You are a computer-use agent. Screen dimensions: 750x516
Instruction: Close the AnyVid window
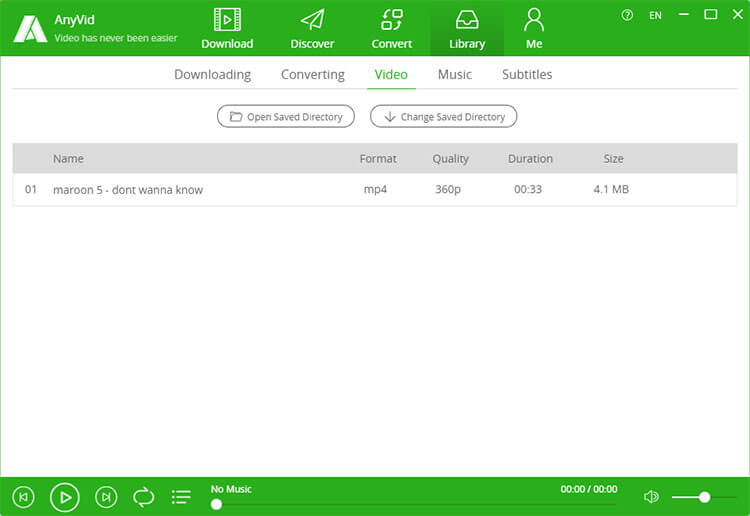coord(738,15)
